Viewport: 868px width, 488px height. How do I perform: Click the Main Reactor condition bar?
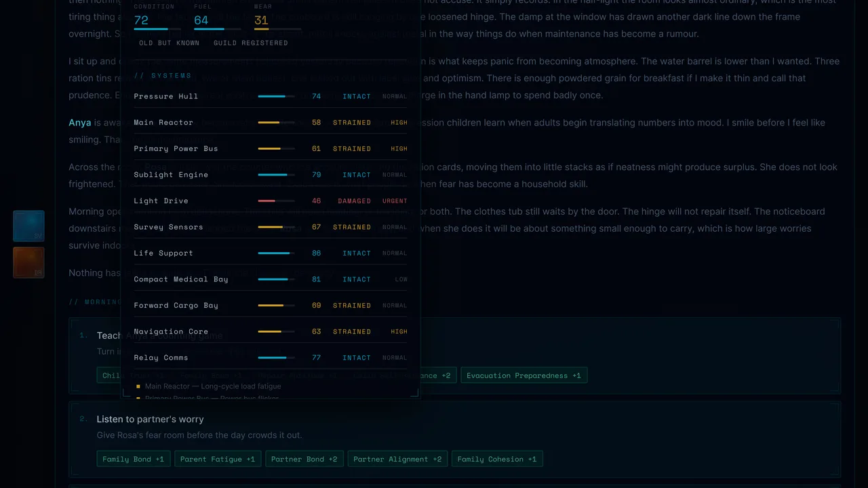coord(277,123)
